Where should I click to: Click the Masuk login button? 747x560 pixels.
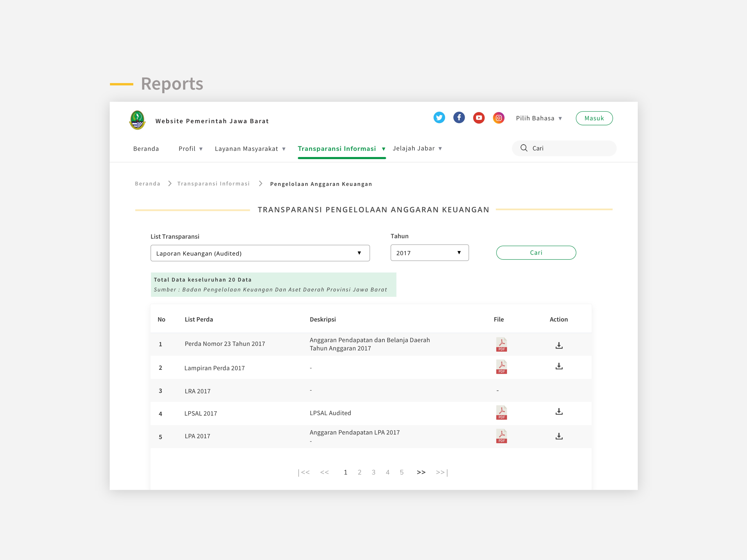(594, 118)
